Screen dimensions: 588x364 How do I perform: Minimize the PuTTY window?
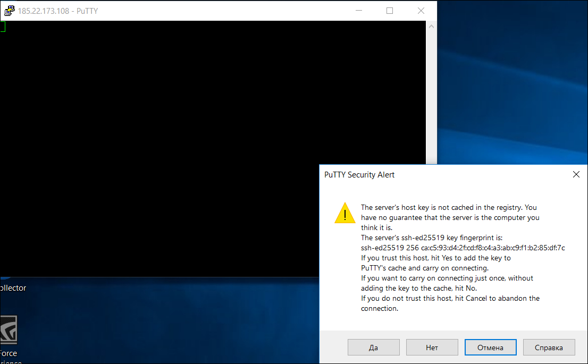pyautogui.click(x=358, y=10)
